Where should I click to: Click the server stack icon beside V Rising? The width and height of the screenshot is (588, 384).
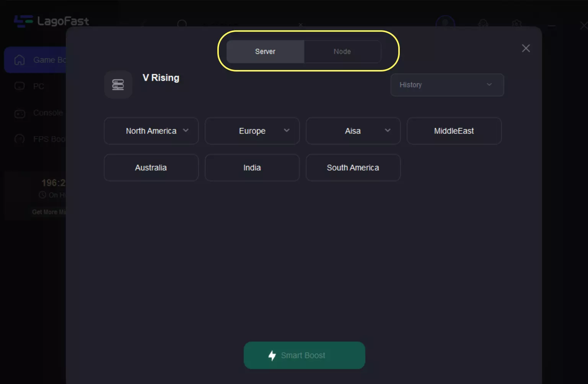(x=118, y=85)
